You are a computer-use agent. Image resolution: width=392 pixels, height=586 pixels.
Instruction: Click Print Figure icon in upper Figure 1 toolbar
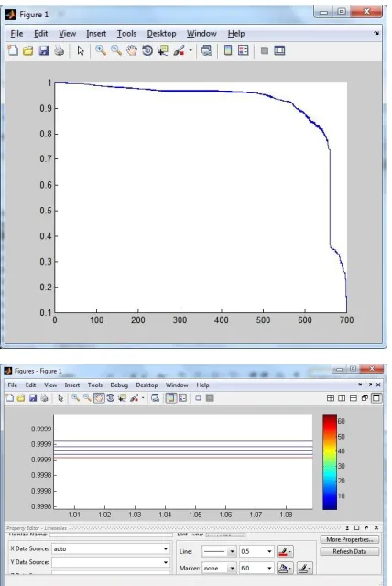[x=59, y=50]
